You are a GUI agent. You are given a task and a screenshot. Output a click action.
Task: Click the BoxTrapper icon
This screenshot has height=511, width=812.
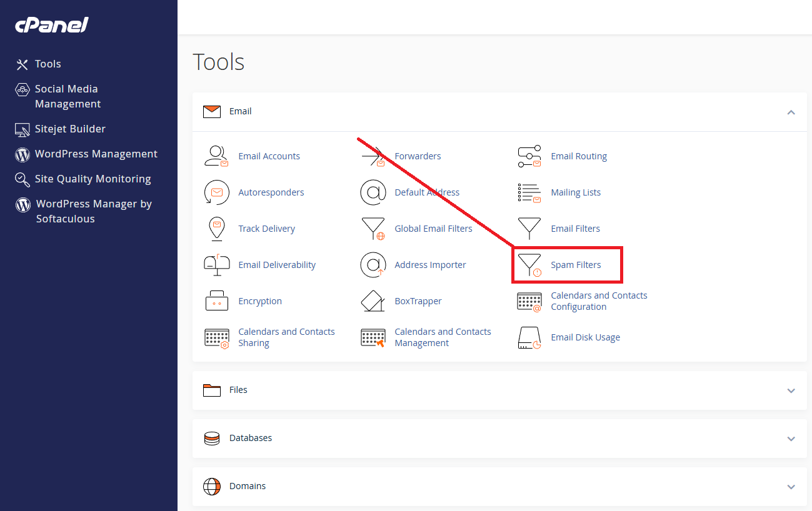pyautogui.click(x=373, y=301)
